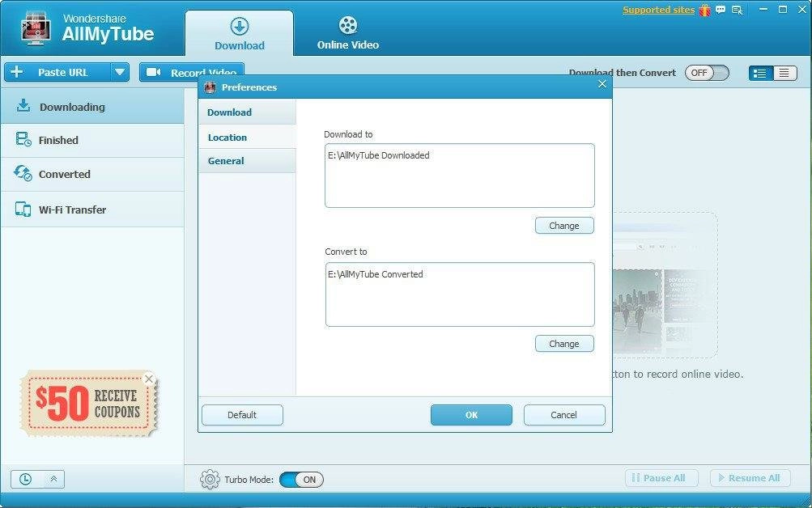Switch to the compact list view icon
Image resolution: width=812 pixels, height=508 pixels.
784,73
